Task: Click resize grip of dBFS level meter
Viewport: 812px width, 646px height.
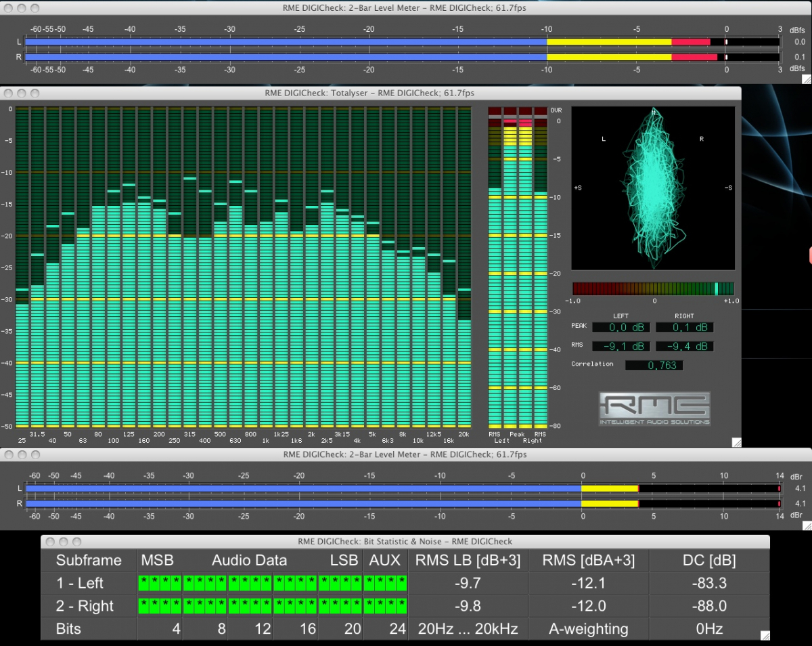Action: coord(807,79)
